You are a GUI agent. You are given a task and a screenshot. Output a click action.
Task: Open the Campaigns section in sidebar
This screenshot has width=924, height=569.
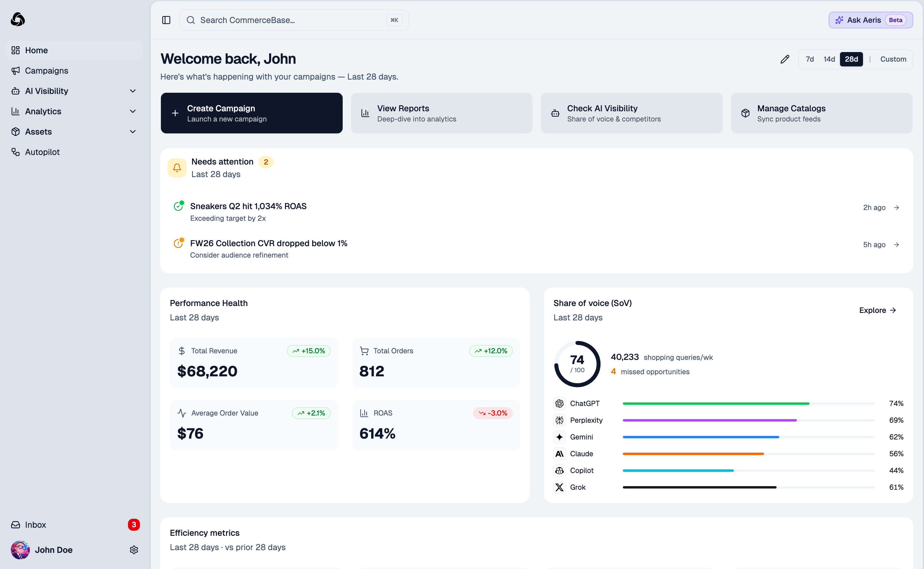click(46, 70)
